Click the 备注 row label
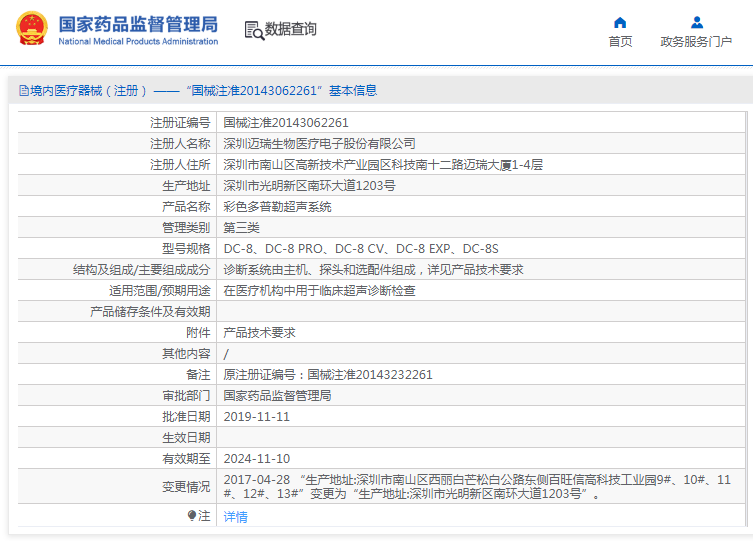 tap(198, 375)
